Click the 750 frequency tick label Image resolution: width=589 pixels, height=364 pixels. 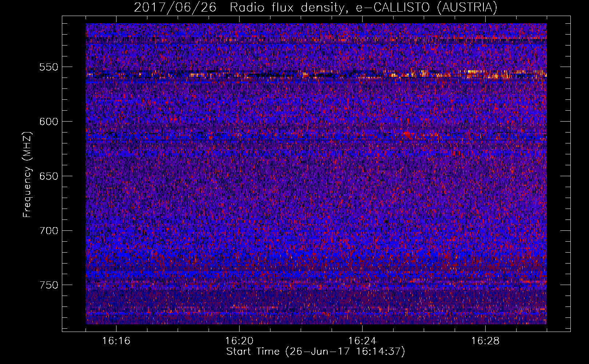click(49, 285)
